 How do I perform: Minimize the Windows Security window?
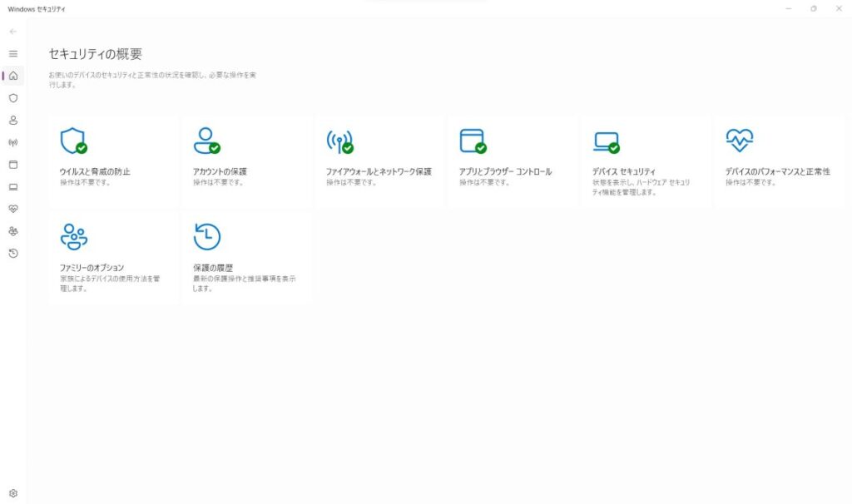789,8
